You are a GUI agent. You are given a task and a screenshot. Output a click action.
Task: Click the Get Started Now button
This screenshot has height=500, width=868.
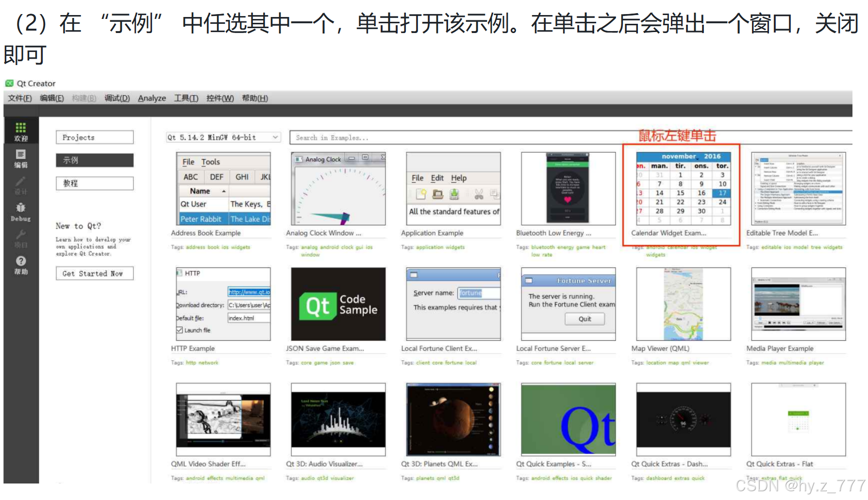[x=95, y=273]
